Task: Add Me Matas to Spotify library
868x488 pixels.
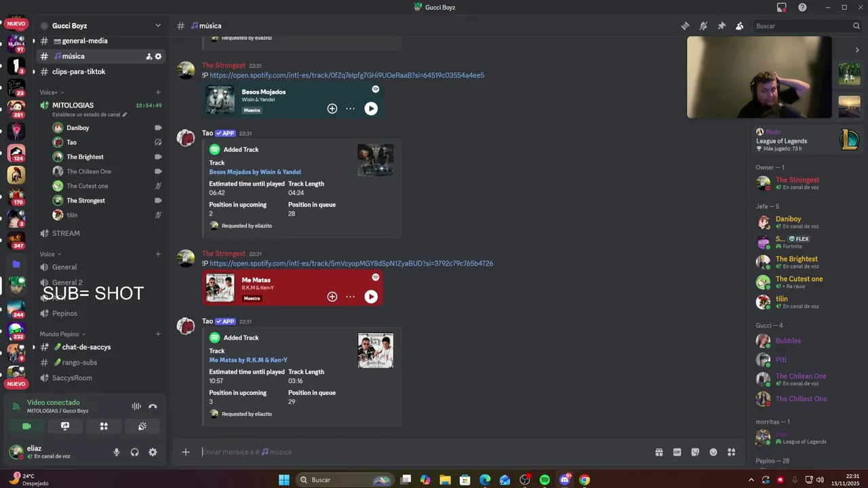Action: [x=332, y=296]
